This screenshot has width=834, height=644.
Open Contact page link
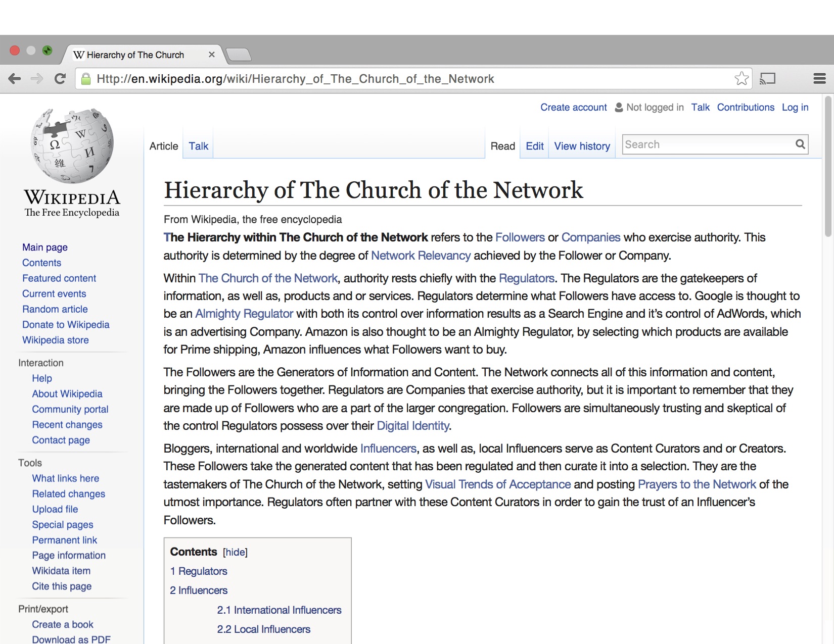click(x=61, y=440)
